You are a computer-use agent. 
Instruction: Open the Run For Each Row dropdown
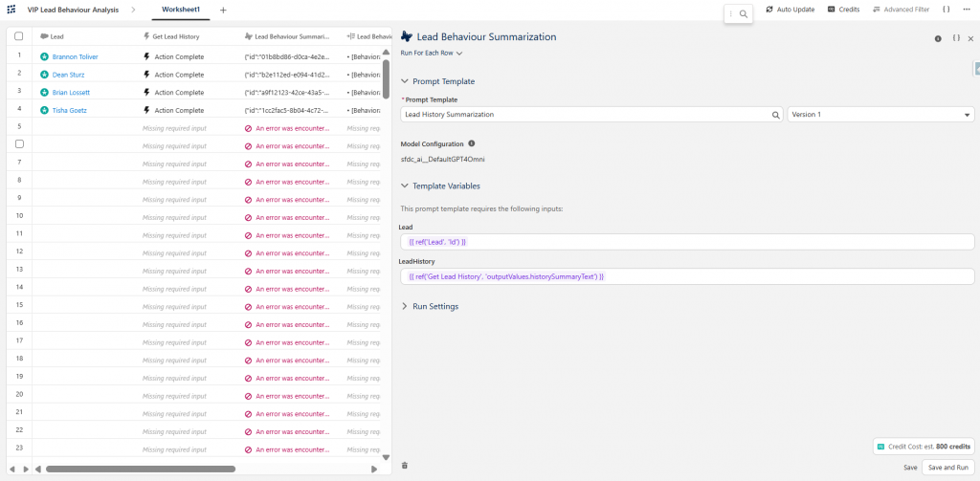click(432, 54)
